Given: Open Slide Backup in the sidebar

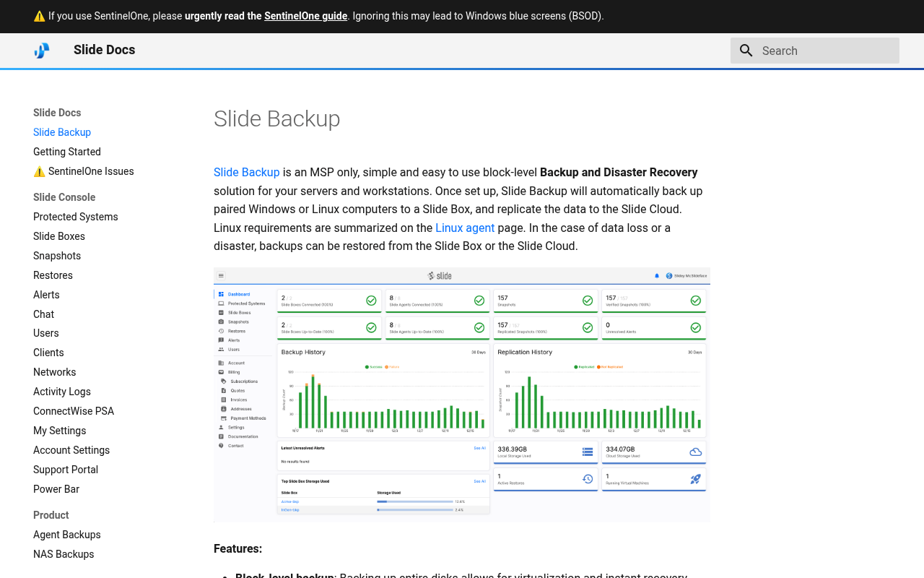Looking at the screenshot, I should [62, 132].
